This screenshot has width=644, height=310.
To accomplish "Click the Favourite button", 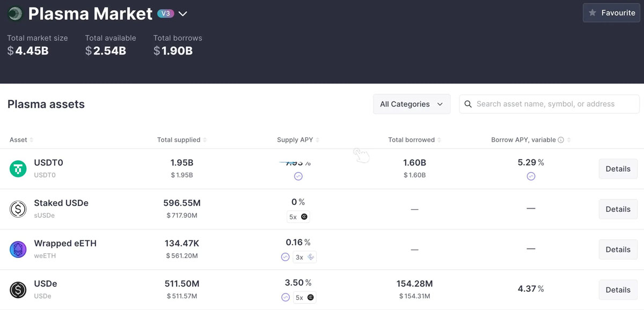I will pyautogui.click(x=611, y=12).
